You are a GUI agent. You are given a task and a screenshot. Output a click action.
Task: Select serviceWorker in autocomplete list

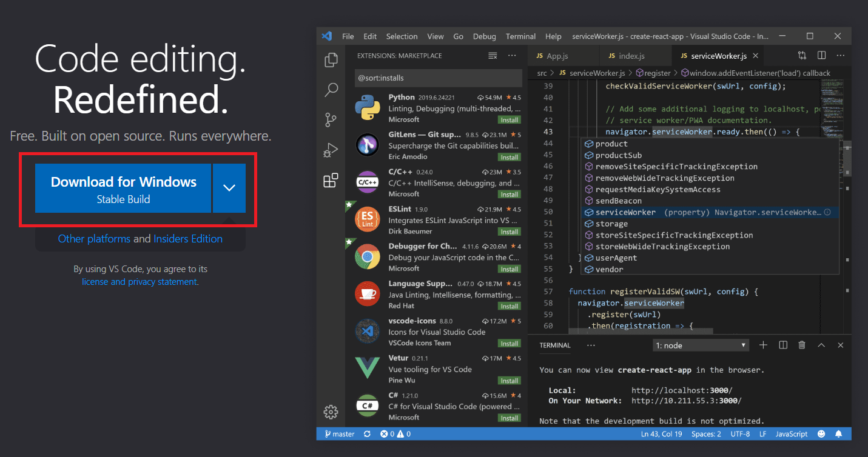coord(710,212)
